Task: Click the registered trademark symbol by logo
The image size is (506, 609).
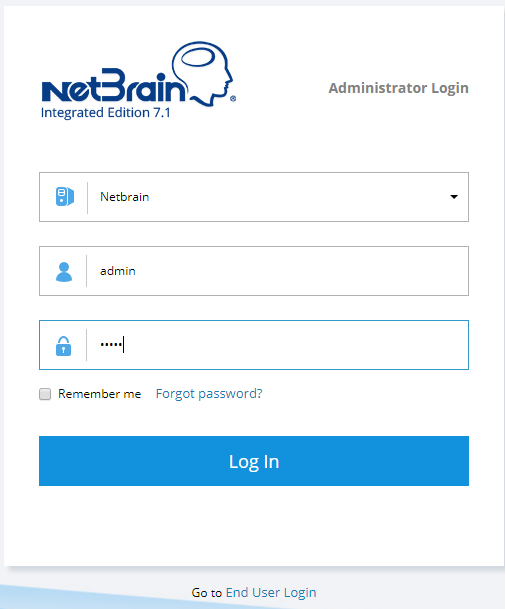Action: click(x=233, y=99)
